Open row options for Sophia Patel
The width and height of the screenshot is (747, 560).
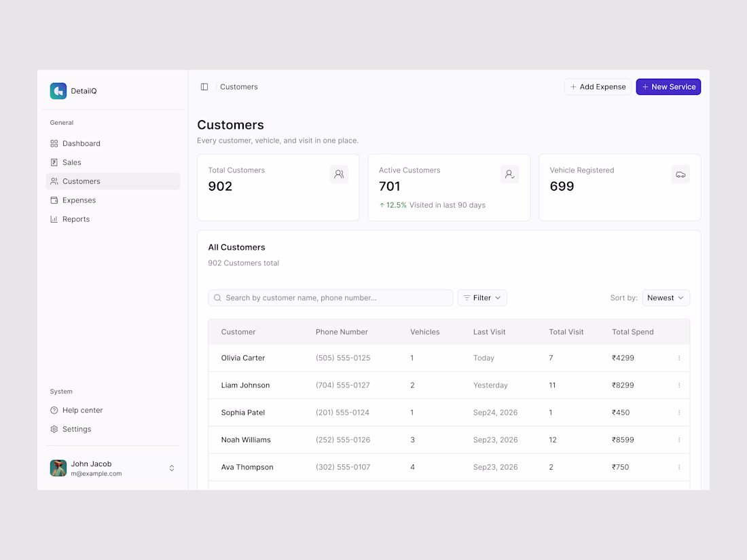coord(679,413)
